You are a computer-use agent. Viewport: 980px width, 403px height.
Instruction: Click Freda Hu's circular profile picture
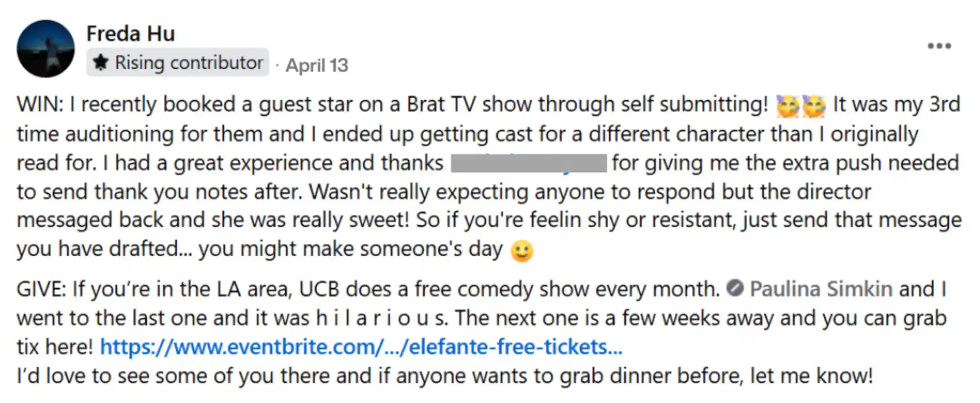coord(46,48)
